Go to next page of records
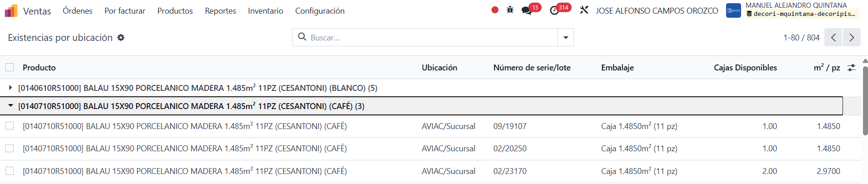Image resolution: width=868 pixels, height=184 pixels. [x=852, y=38]
